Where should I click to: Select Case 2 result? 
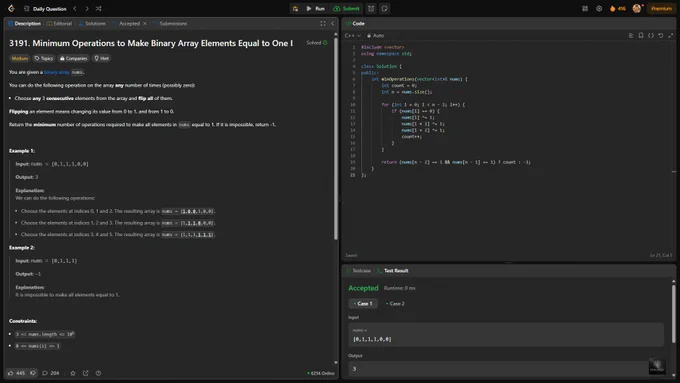point(395,304)
